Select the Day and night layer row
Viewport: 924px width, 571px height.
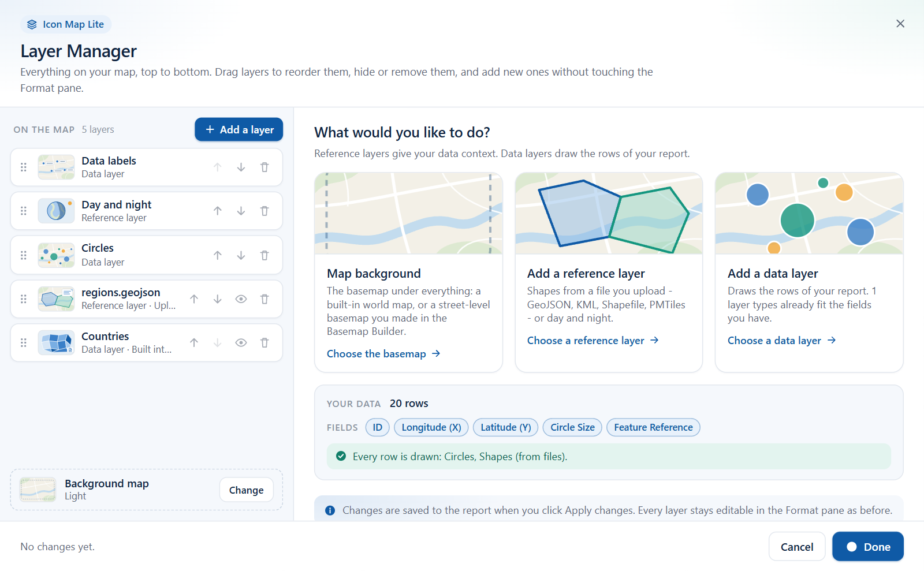(x=146, y=211)
